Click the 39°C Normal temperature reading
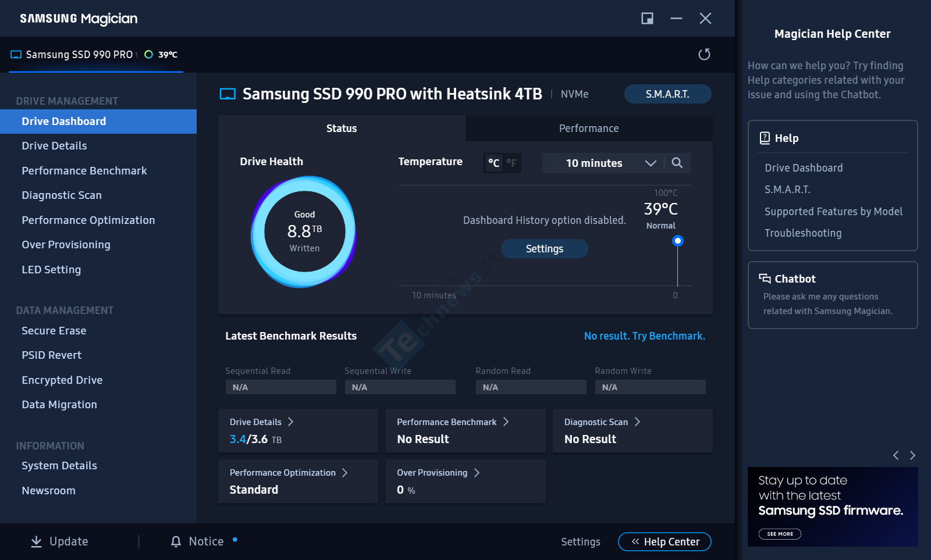Image resolution: width=931 pixels, height=560 pixels. coord(661,215)
